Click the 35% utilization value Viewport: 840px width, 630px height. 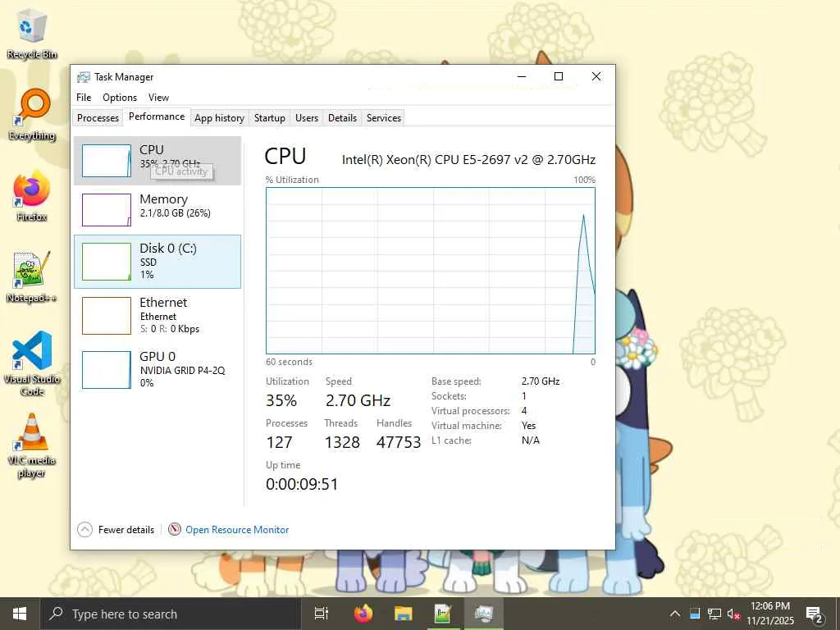(281, 400)
